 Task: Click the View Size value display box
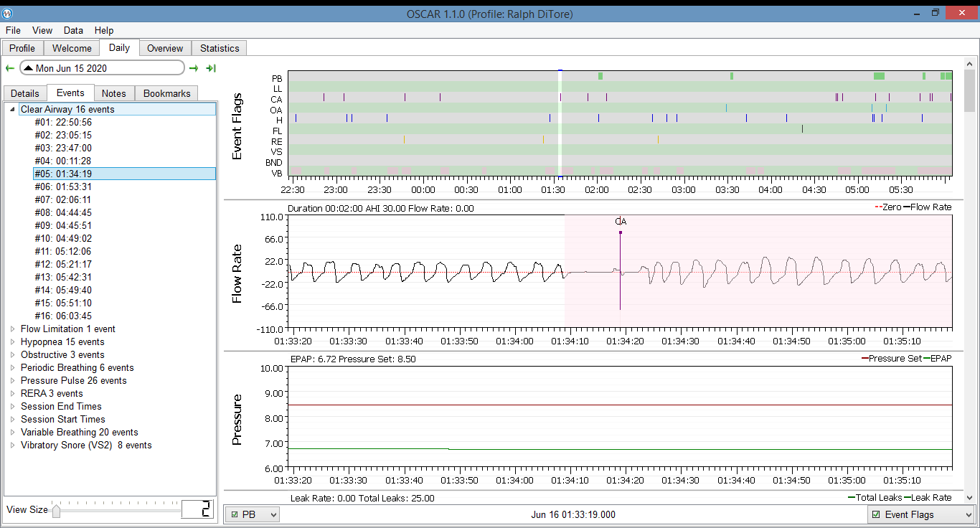pos(197,510)
